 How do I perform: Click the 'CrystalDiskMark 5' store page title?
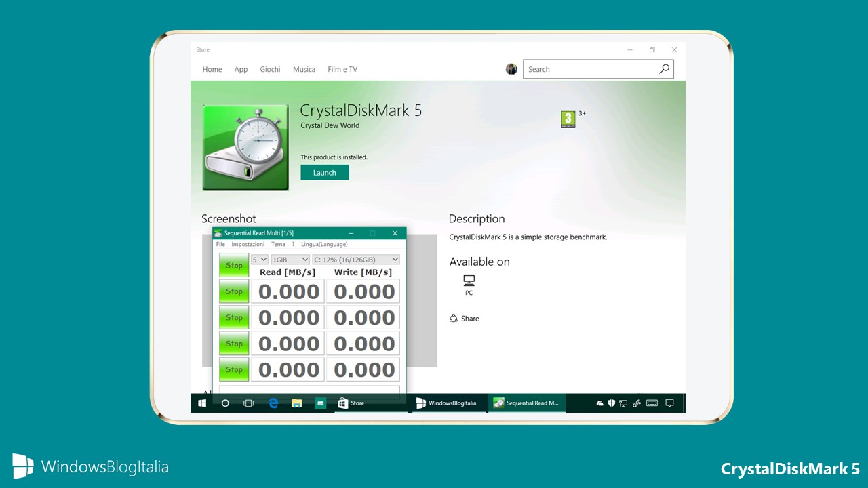point(361,110)
